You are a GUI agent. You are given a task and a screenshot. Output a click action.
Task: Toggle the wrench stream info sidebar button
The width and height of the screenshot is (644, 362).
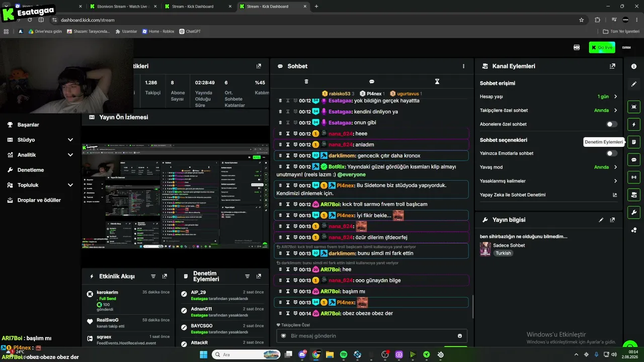[633, 212]
